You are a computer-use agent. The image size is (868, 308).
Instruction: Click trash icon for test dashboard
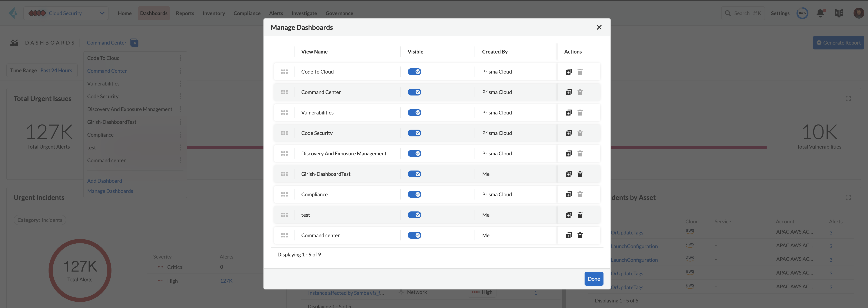580,215
